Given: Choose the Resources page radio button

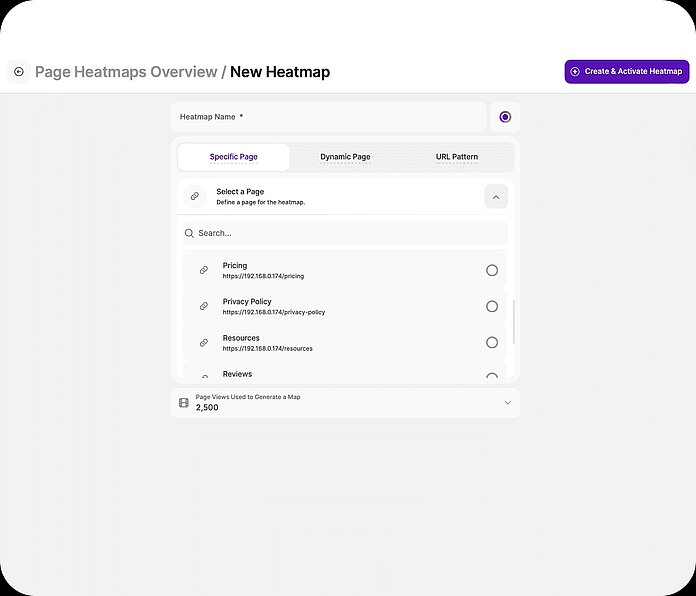Looking at the screenshot, I should (x=491, y=342).
